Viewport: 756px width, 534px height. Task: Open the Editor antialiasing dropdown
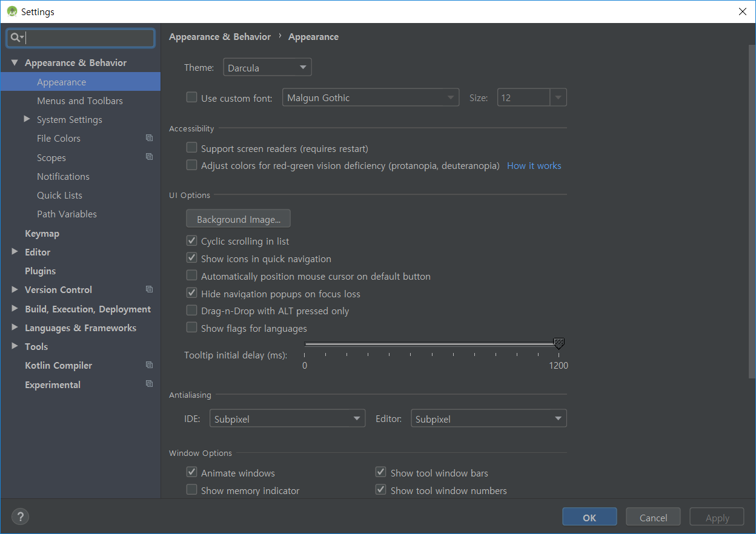[x=489, y=418]
